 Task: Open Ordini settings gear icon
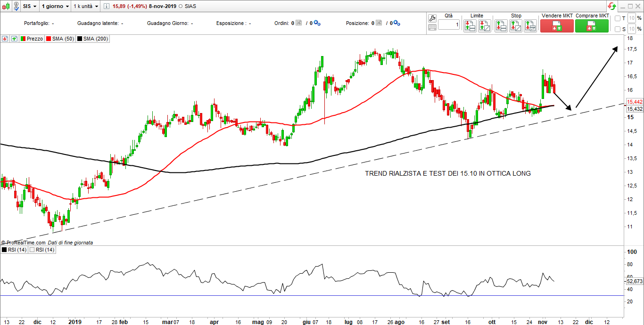point(317,23)
